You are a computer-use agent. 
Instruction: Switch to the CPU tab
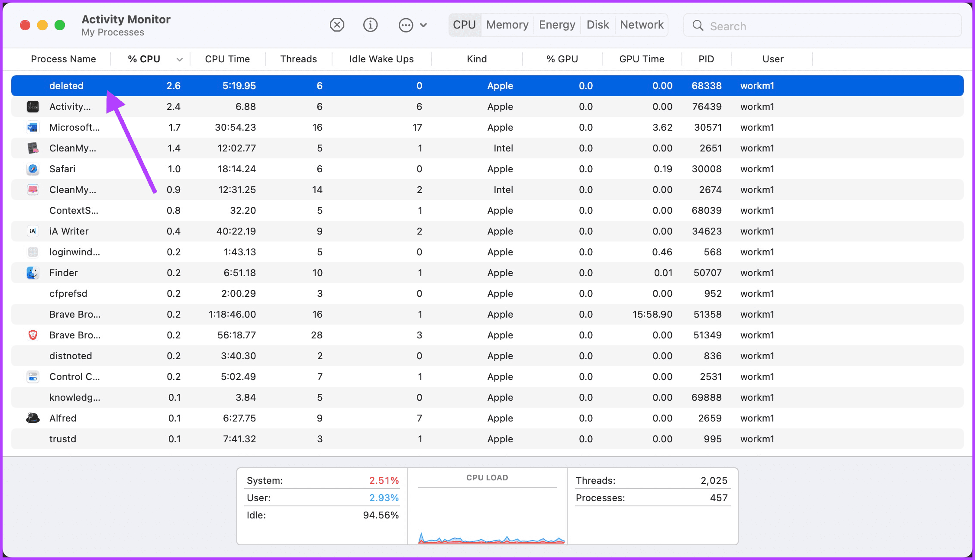(x=465, y=25)
